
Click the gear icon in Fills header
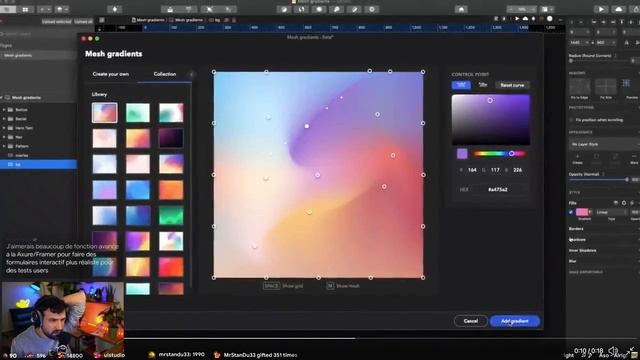(x=624, y=203)
